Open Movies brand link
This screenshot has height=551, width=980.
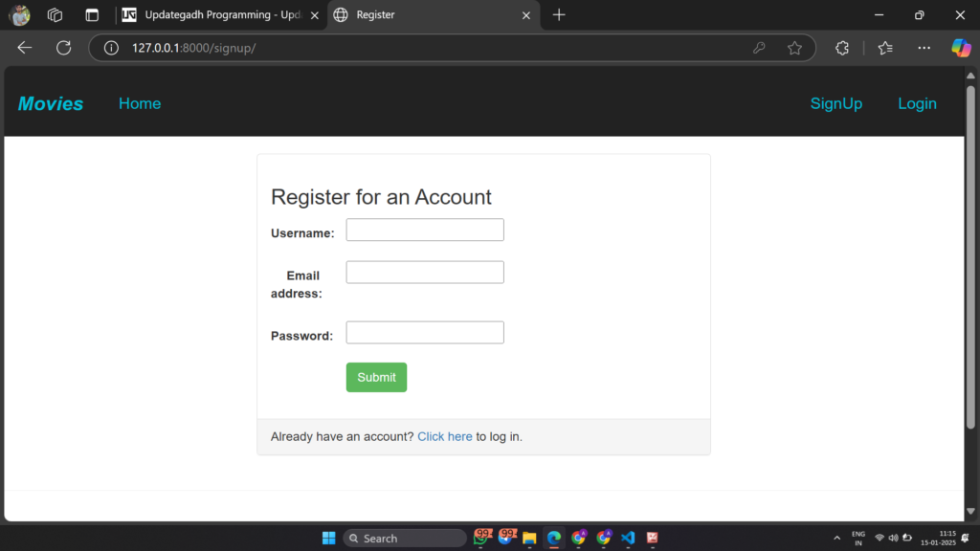(50, 103)
